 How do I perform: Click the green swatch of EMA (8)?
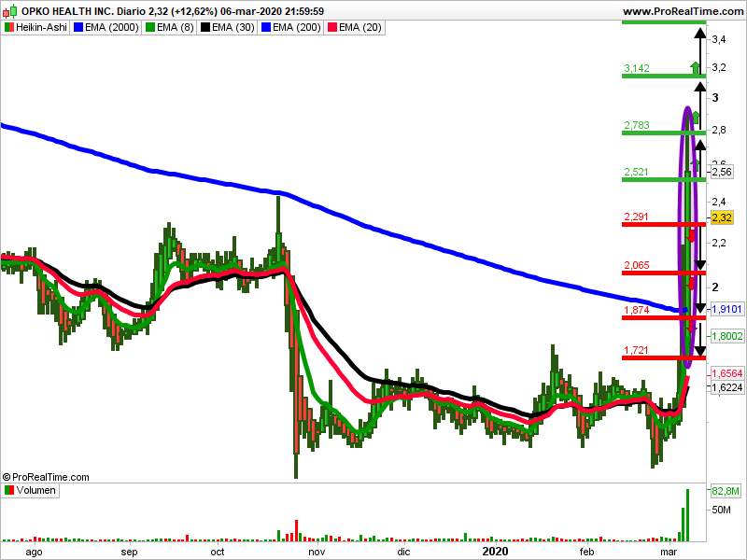click(x=150, y=28)
